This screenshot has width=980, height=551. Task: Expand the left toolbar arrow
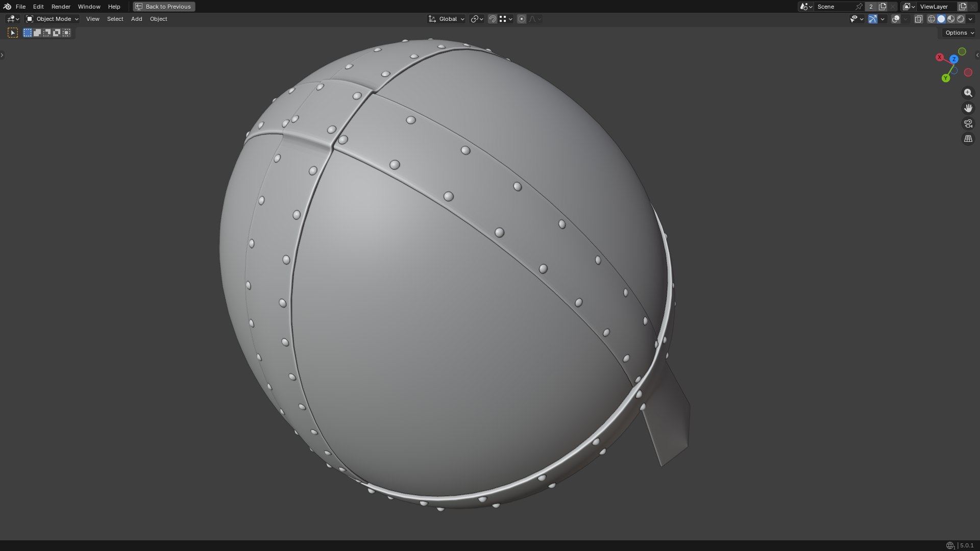pos(2,55)
